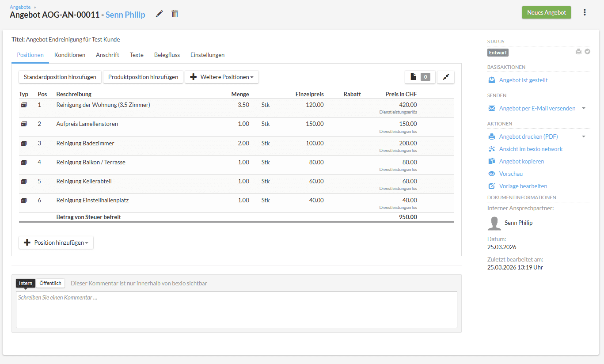Open the Texte tab
The height and width of the screenshot is (364, 604).
point(137,55)
